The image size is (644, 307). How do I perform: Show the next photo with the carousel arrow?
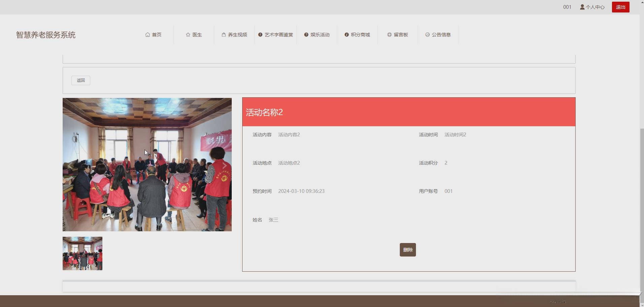point(224,165)
